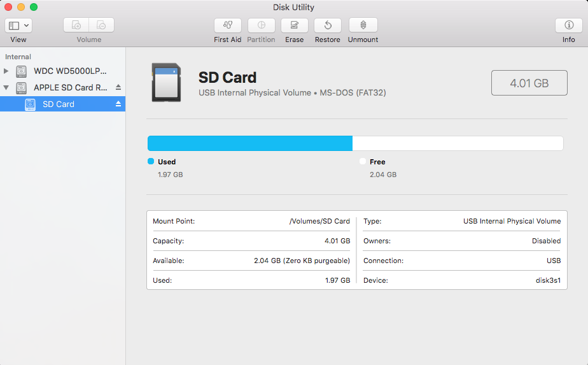Click the First Aid toolbar icon

[x=227, y=25]
